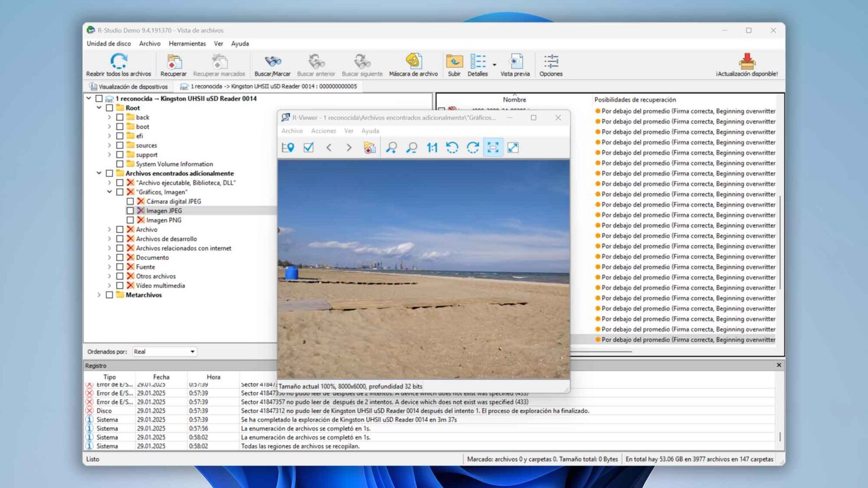Mark the Metarchivos folder checkbox
Screen dimensions: 868x488
click(110, 295)
